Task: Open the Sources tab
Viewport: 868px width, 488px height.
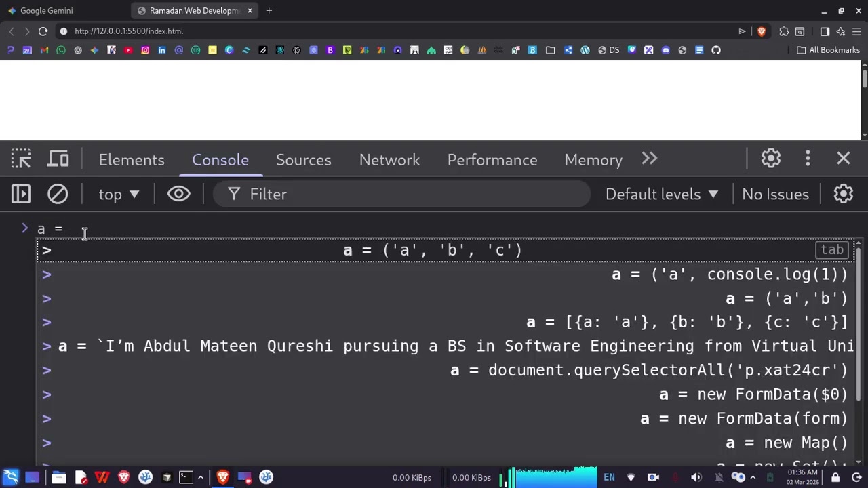Action: [303, 160]
